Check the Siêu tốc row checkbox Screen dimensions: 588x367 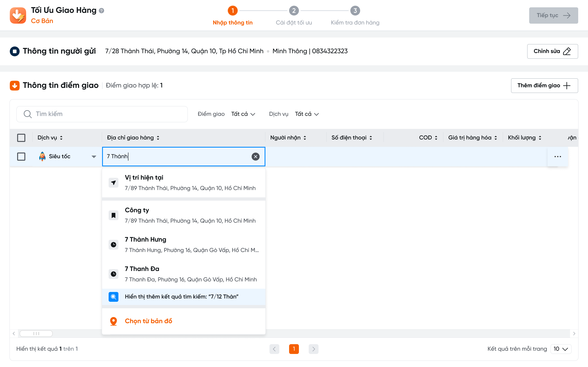[21, 157]
